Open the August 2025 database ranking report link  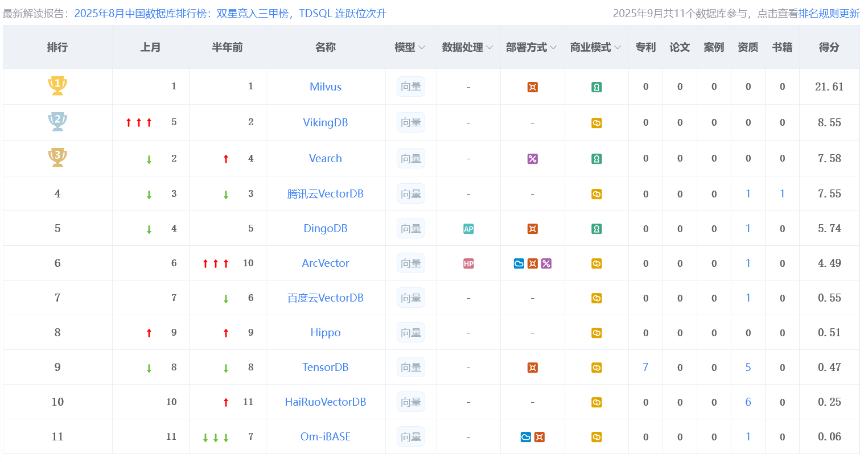tap(231, 13)
